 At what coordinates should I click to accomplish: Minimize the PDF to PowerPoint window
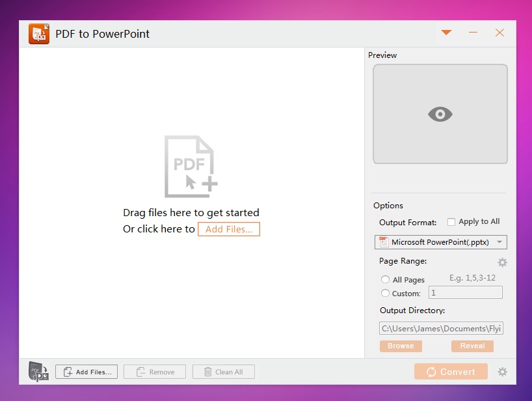[x=473, y=33]
